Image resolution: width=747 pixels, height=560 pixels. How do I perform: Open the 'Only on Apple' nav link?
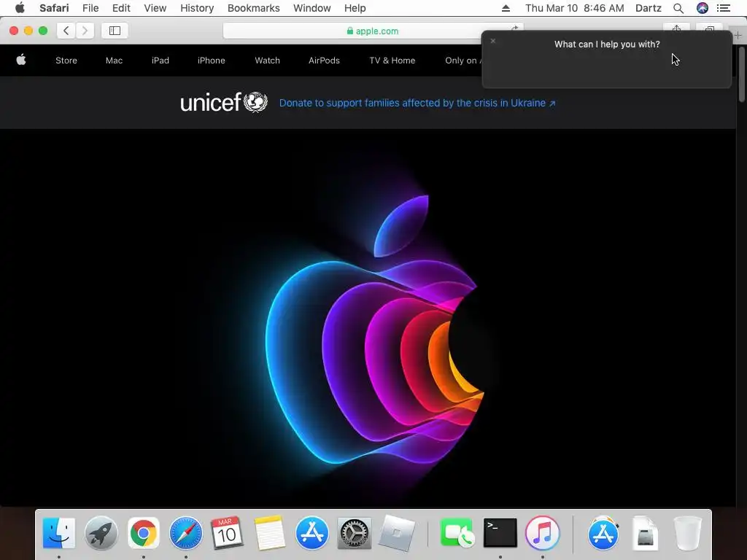(463, 61)
